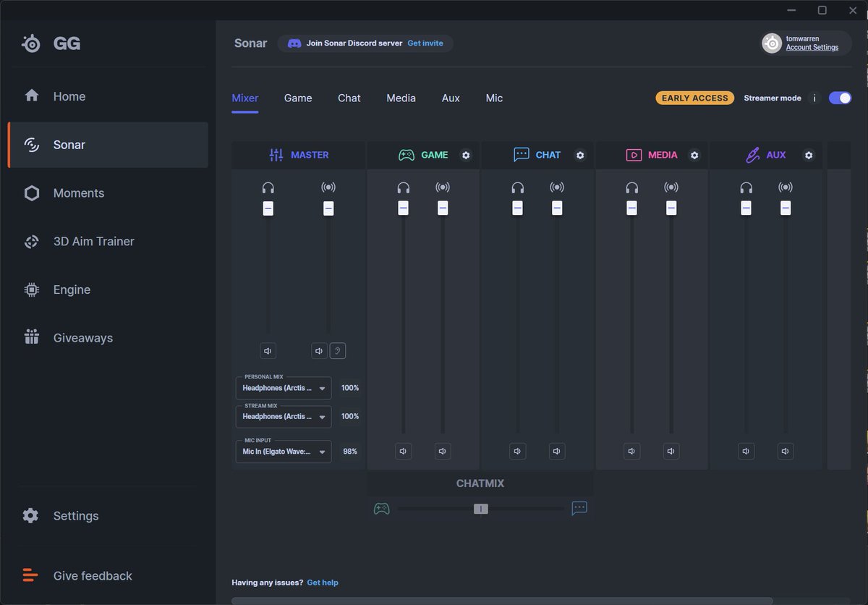Click CHAT headphones volume slider handle
The width and height of the screenshot is (868, 605).
[x=517, y=208]
